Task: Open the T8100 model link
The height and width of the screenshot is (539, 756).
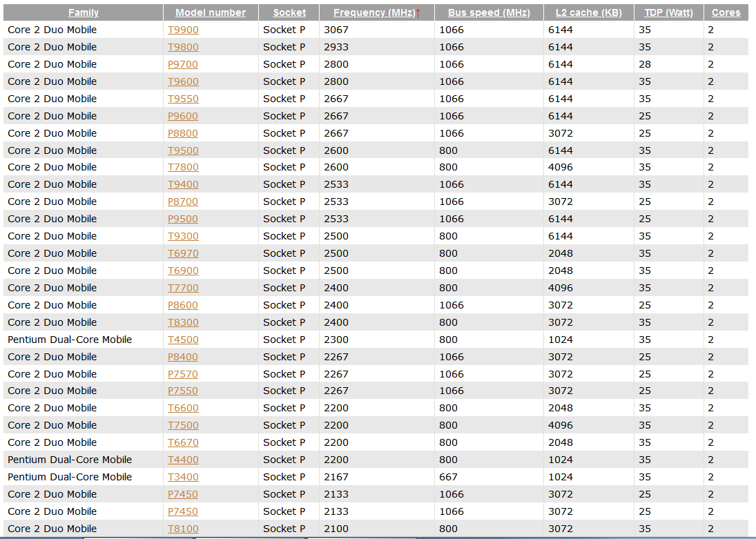Action: [183, 529]
